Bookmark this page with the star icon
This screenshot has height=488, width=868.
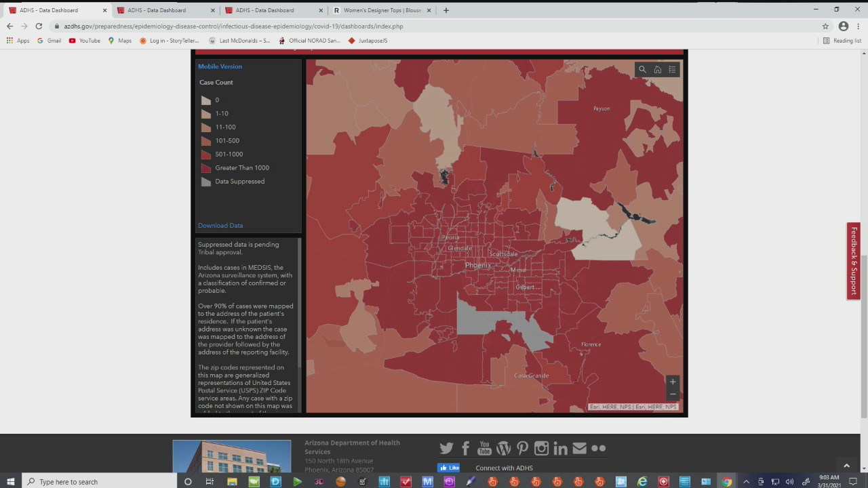pos(825,26)
